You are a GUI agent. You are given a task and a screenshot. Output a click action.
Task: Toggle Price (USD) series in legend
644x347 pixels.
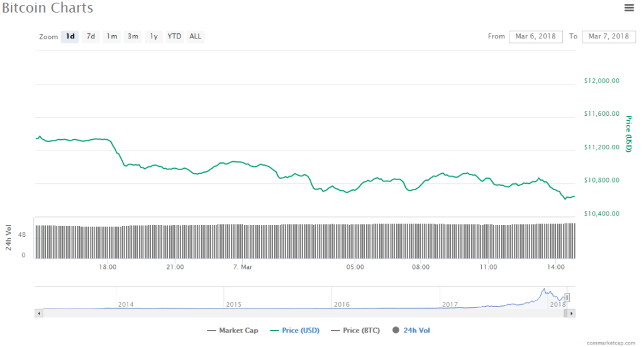pyautogui.click(x=295, y=330)
